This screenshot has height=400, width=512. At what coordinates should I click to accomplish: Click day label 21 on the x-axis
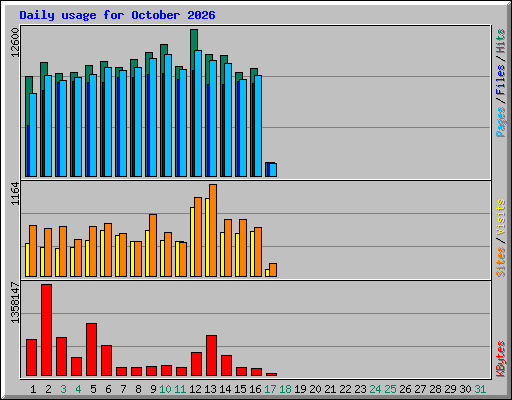(330, 389)
